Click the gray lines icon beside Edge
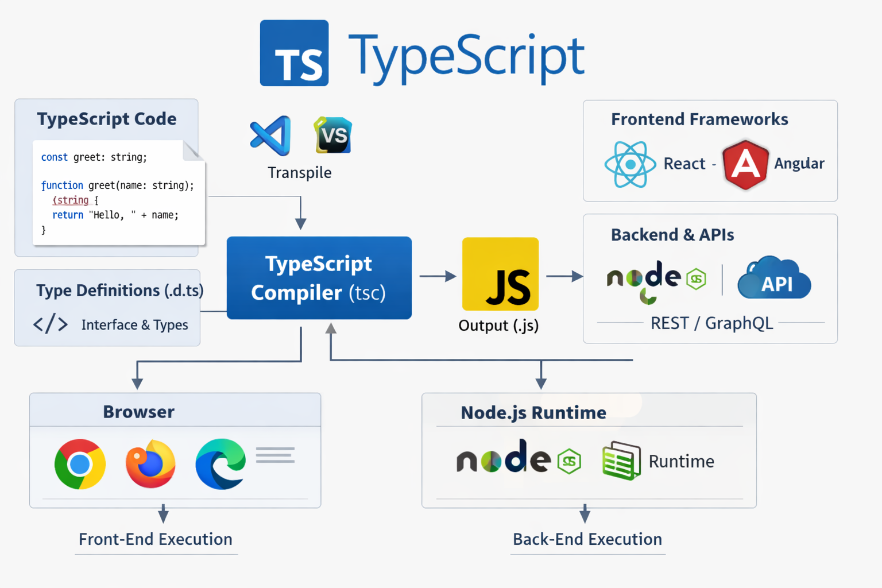 point(276,455)
